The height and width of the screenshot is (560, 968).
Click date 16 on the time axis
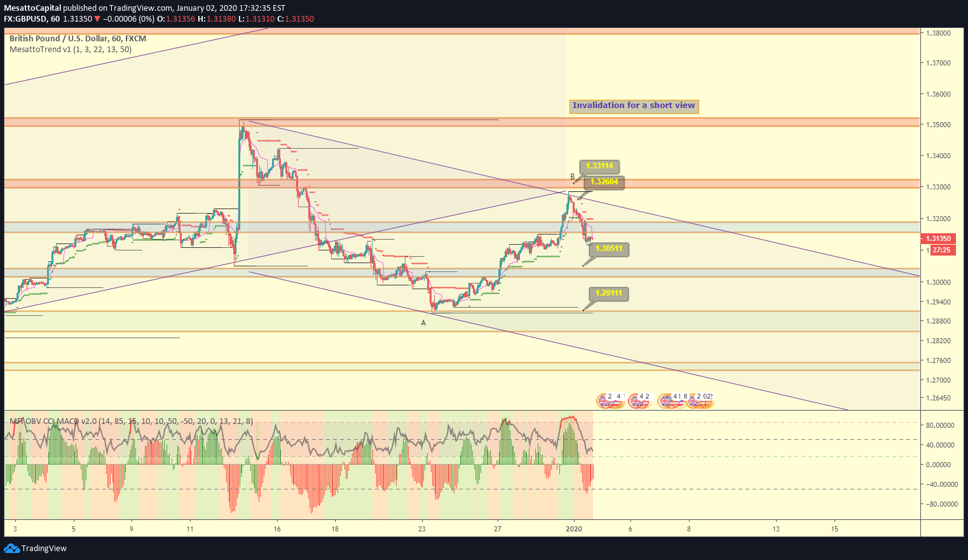coord(277,529)
